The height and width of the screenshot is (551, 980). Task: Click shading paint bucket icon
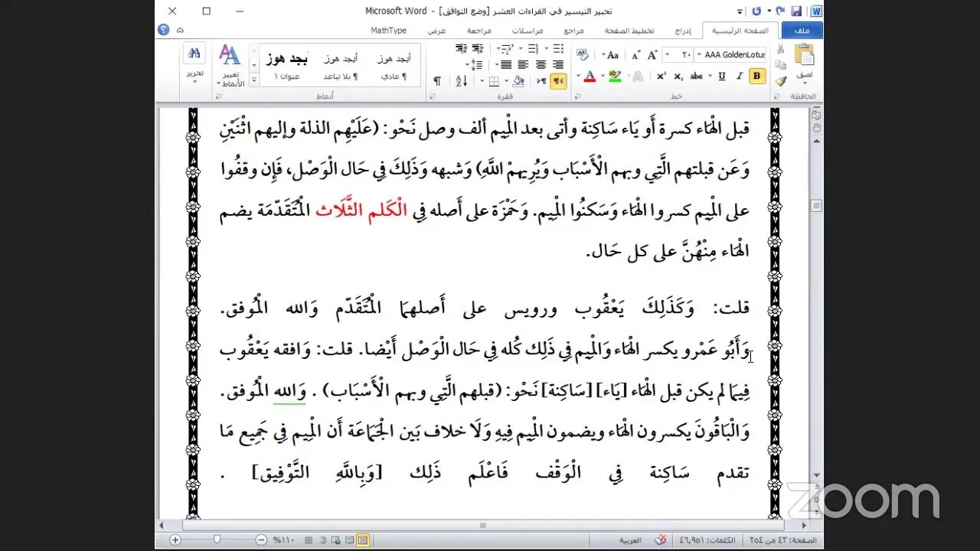pos(518,80)
